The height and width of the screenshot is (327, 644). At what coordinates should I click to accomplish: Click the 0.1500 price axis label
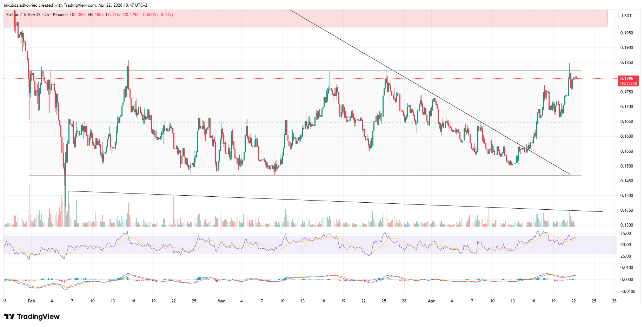(x=627, y=166)
